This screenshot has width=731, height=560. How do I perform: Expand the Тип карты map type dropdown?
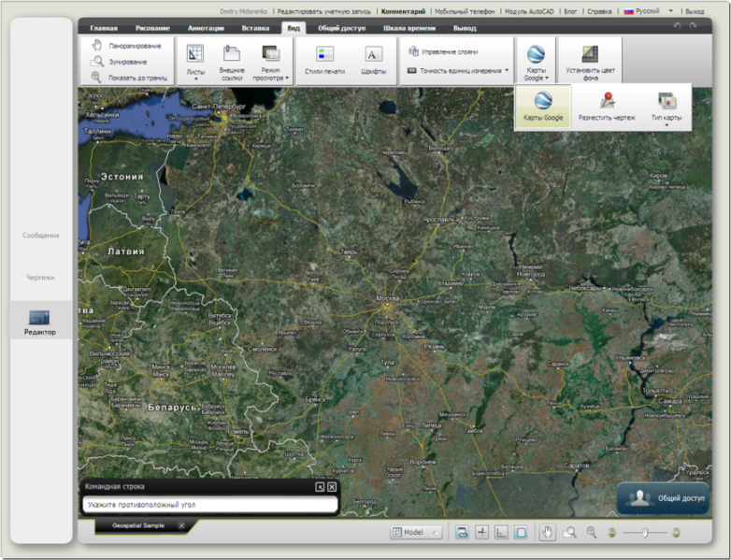click(x=666, y=107)
